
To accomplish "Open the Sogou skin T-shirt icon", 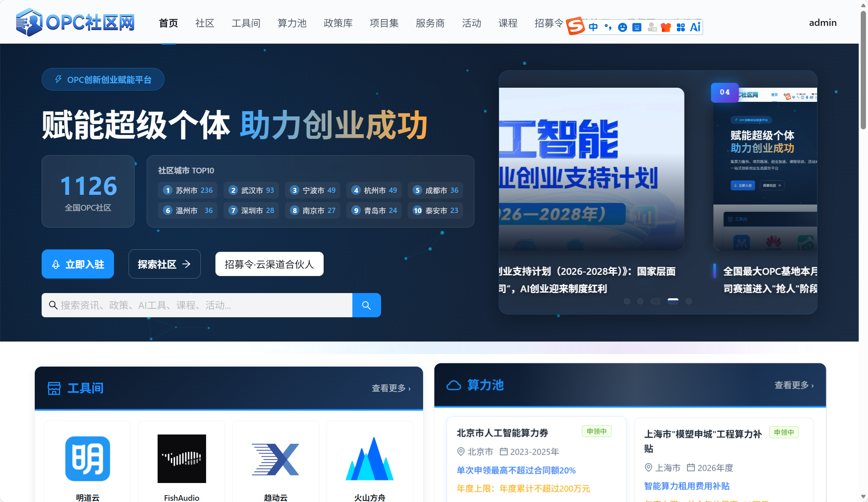I will pyautogui.click(x=666, y=27).
